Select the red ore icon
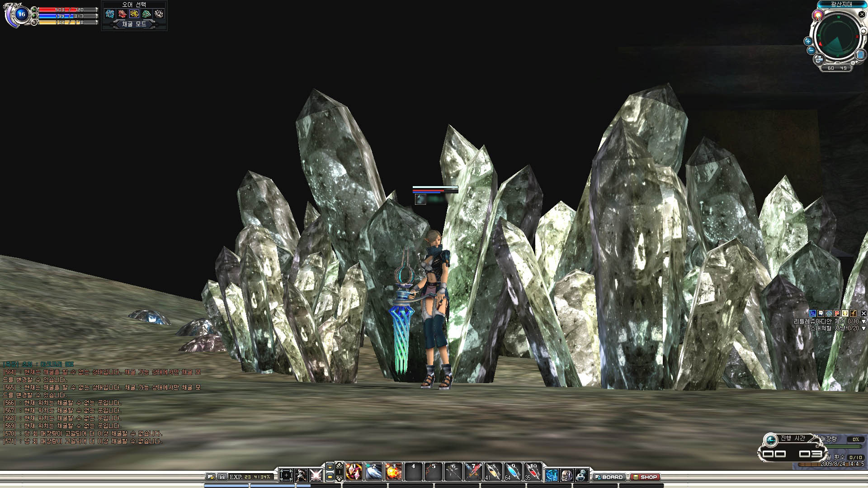Image resolution: width=868 pixels, height=488 pixels. (122, 14)
